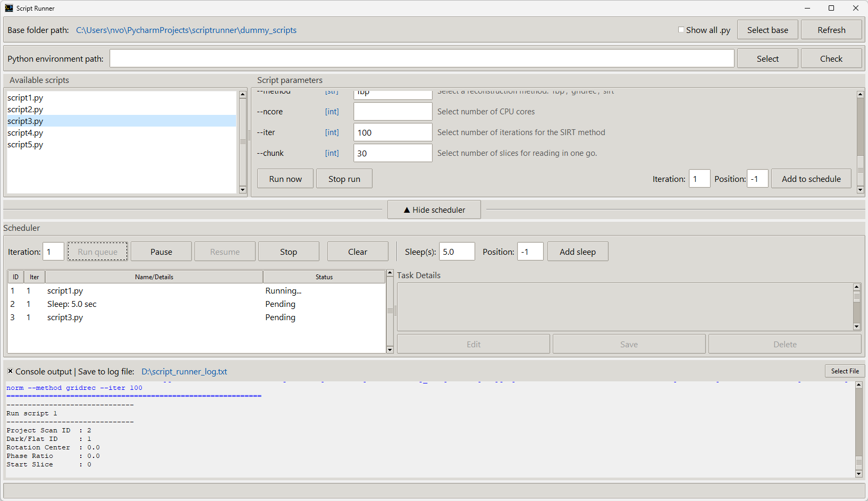This screenshot has height=501, width=868.
Task: Open the base folder path link
Action: 186,30
